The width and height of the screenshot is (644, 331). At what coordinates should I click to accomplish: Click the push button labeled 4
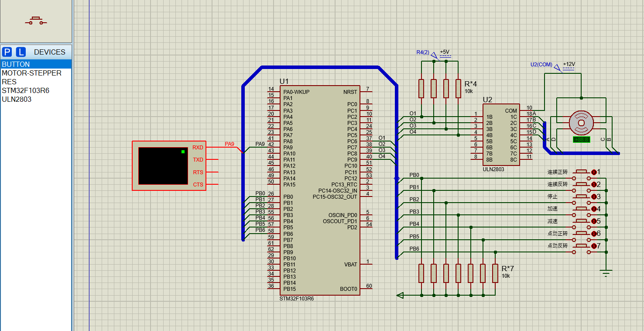582,210
